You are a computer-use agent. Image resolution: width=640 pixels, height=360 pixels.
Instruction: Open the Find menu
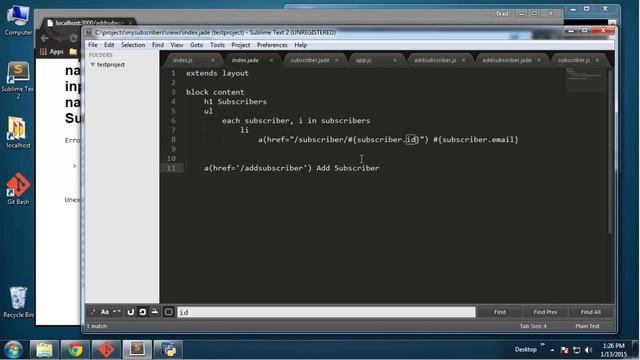[x=158, y=45]
